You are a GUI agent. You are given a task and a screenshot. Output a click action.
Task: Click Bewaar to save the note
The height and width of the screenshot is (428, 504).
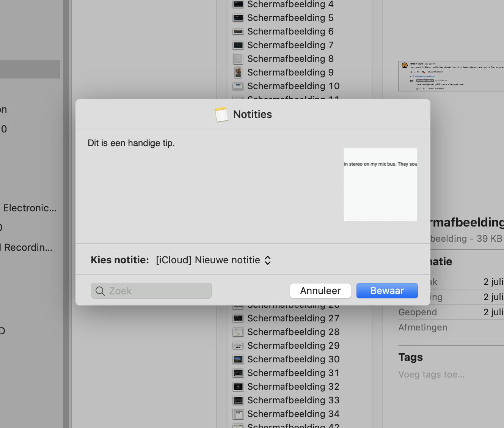coord(387,290)
